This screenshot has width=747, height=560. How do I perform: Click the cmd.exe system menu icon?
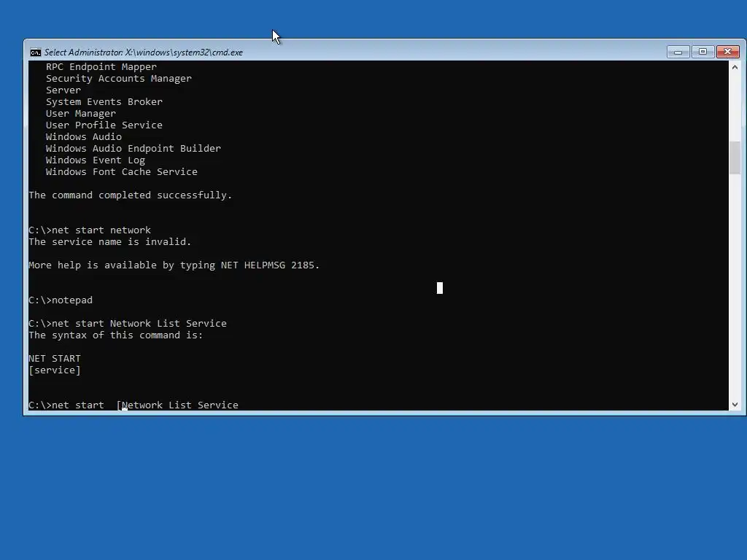35,52
